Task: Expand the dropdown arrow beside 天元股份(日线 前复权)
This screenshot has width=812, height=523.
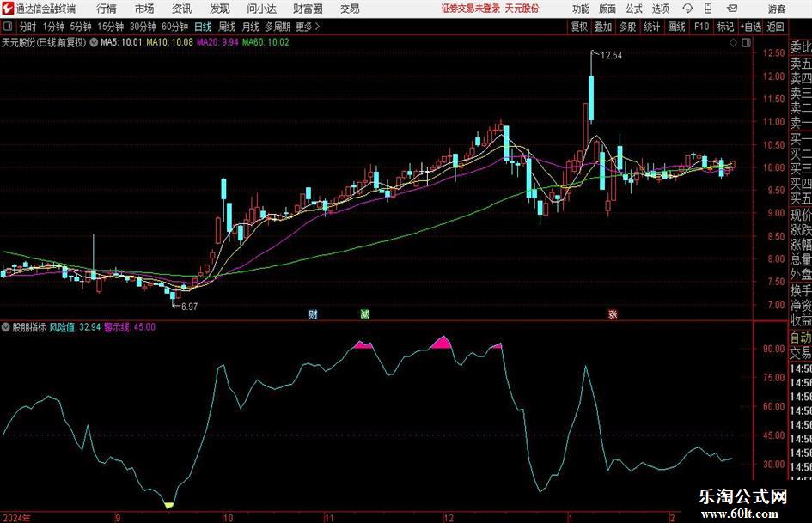Action: (94, 42)
